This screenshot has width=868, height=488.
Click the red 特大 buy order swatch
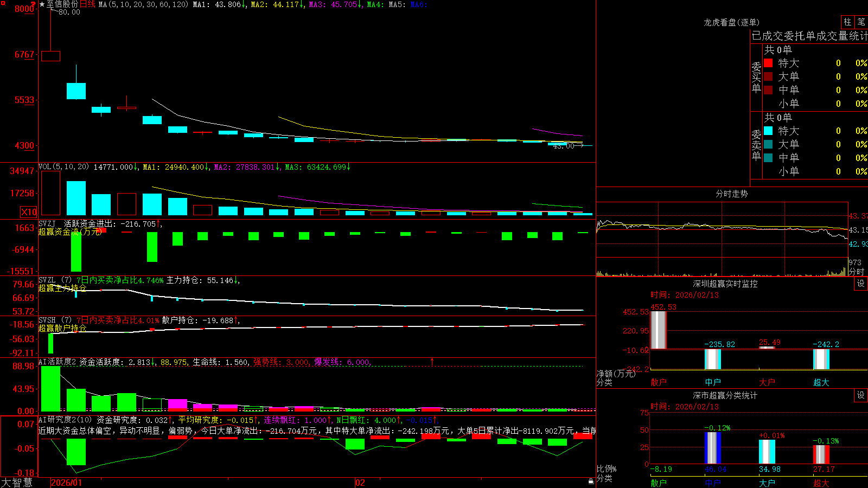coord(768,63)
